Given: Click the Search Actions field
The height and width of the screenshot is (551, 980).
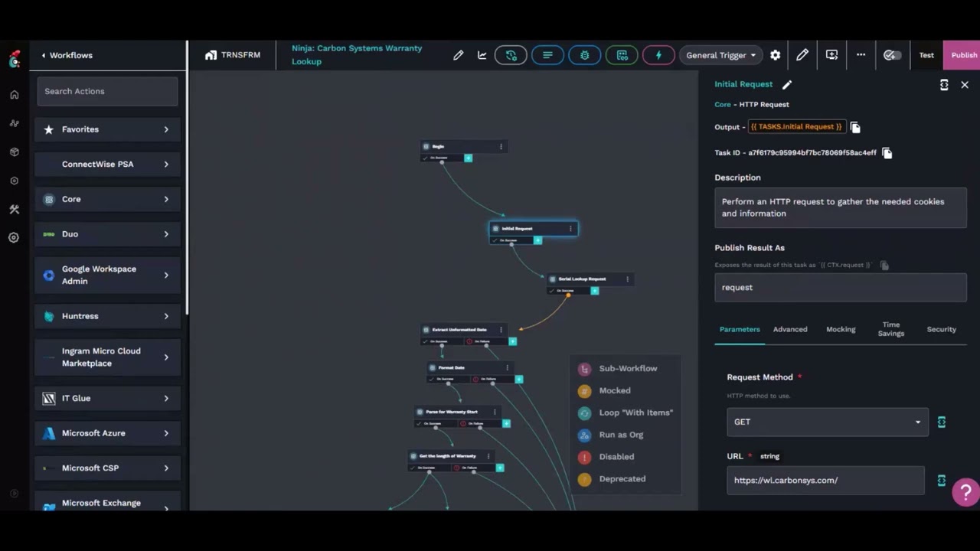Looking at the screenshot, I should [x=107, y=91].
